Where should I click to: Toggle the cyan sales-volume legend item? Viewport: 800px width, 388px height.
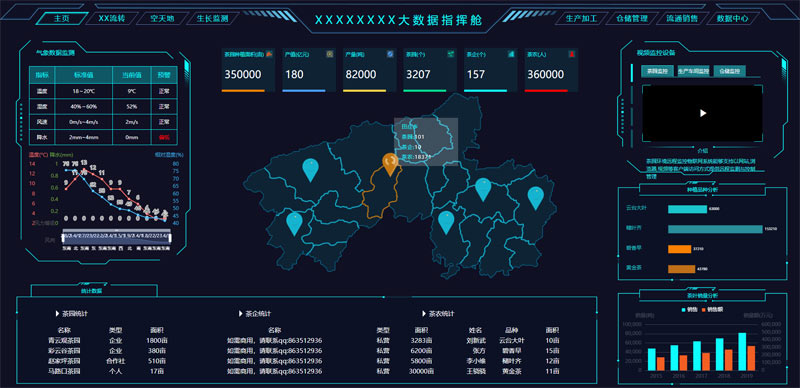click(689, 309)
